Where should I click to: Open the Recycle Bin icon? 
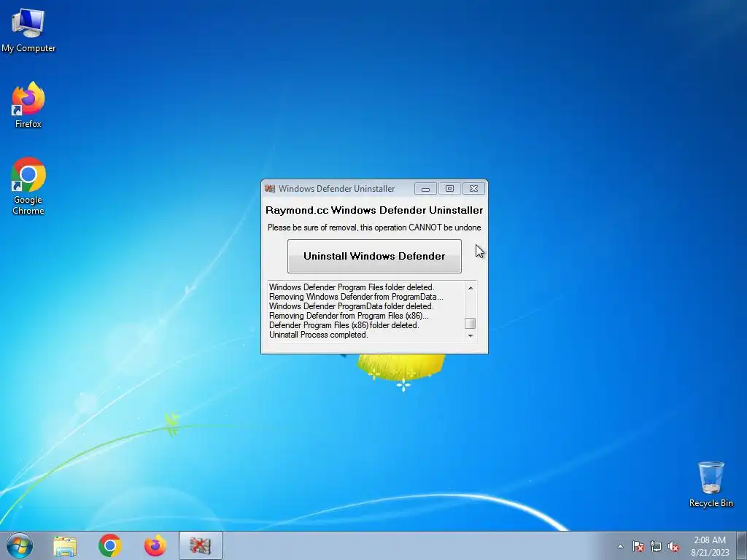(x=711, y=484)
